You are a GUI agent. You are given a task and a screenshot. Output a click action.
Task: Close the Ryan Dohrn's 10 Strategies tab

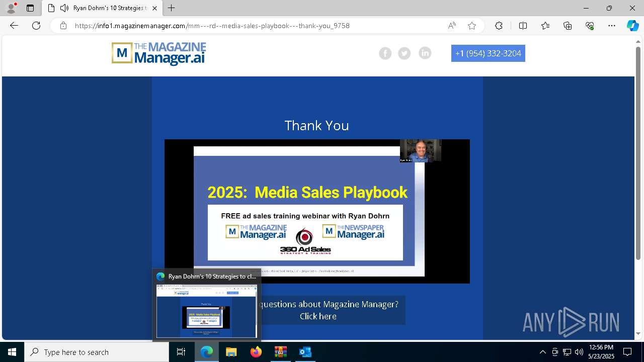click(x=154, y=8)
